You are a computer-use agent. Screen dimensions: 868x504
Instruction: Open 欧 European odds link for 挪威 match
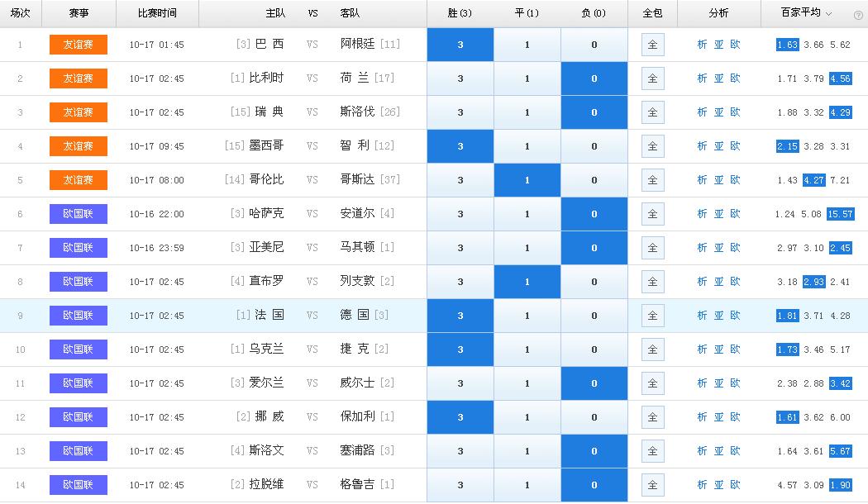click(735, 417)
